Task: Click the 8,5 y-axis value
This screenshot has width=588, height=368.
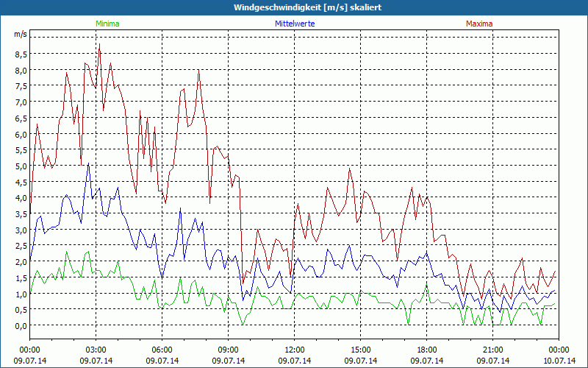Action: pyautogui.click(x=21, y=54)
